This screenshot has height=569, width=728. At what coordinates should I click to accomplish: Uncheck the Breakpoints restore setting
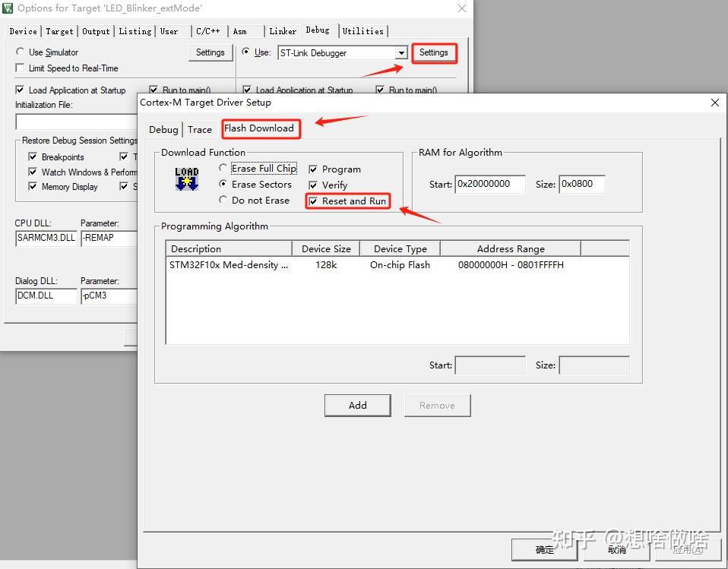32,156
